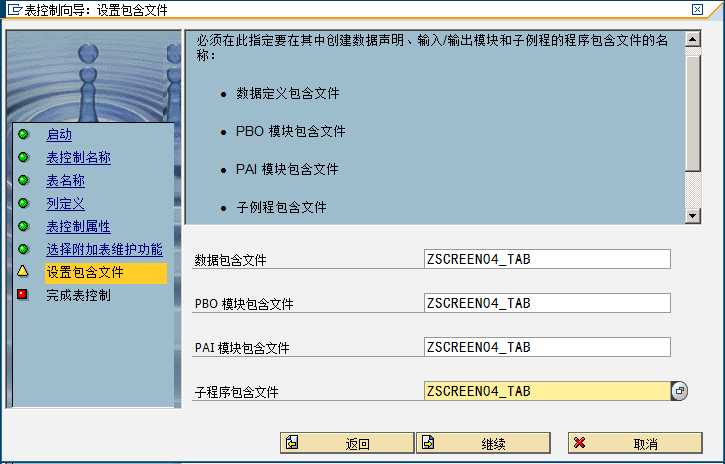Click the green status icon beside 列定义

[x=23, y=204]
